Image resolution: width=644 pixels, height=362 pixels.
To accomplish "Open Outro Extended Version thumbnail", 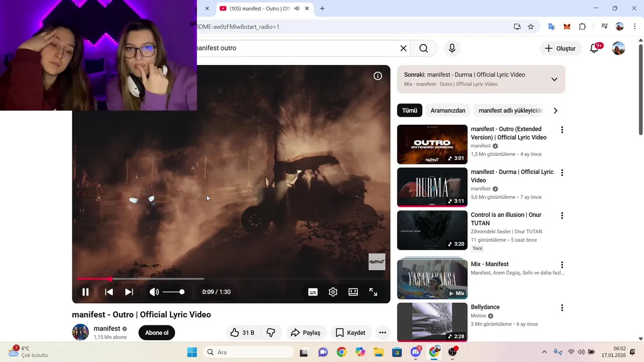I will click(432, 144).
